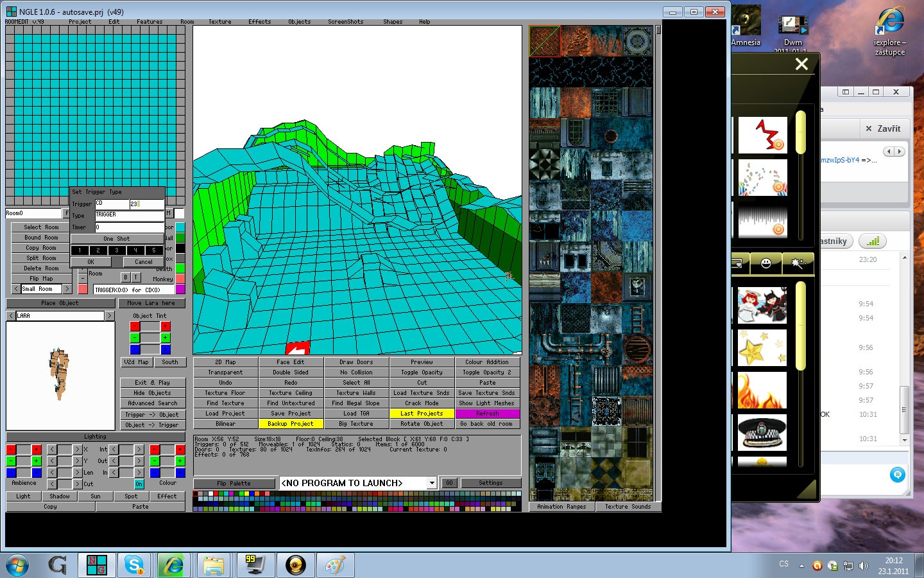Click the blue minus Object Tint button

pyautogui.click(x=135, y=349)
